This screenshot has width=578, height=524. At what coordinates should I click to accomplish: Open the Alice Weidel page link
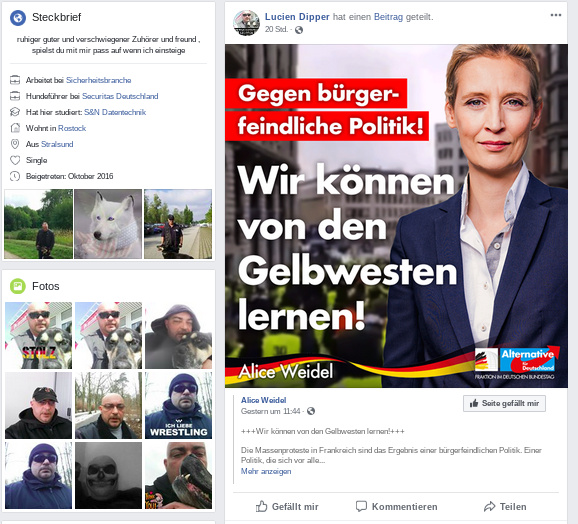(x=263, y=400)
